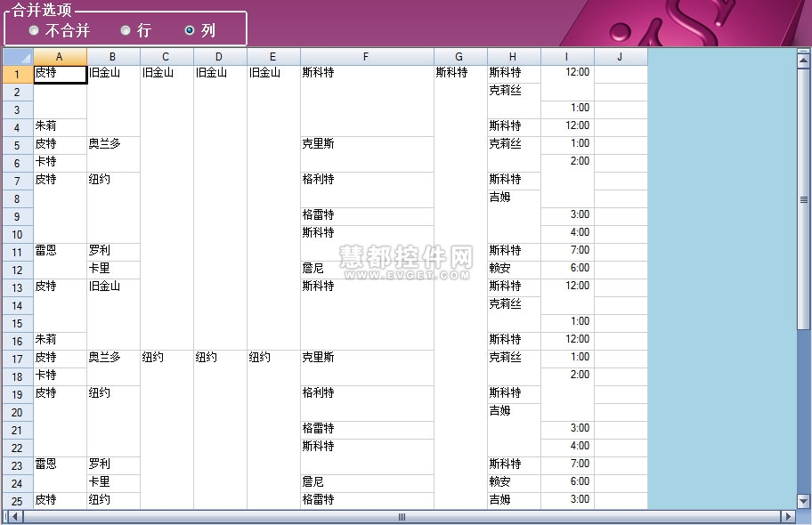Click the select-all corner of spreadsheet
The width and height of the screenshot is (812, 525).
tap(18, 56)
